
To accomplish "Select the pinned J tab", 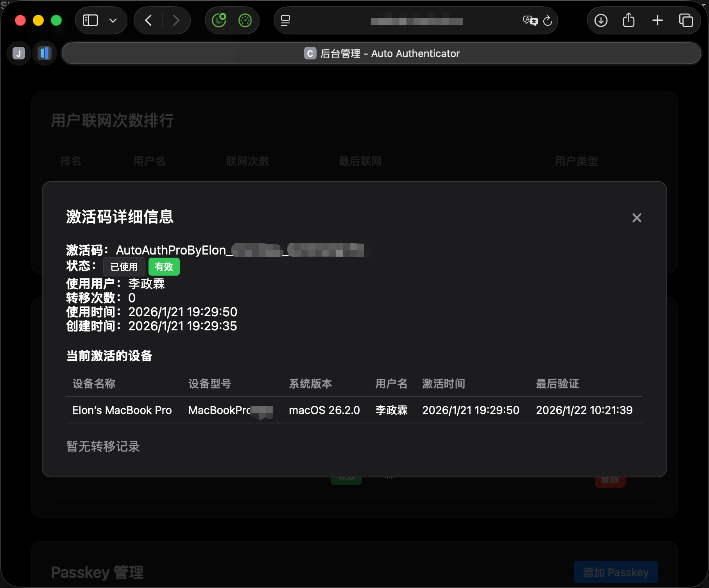I will coord(19,53).
